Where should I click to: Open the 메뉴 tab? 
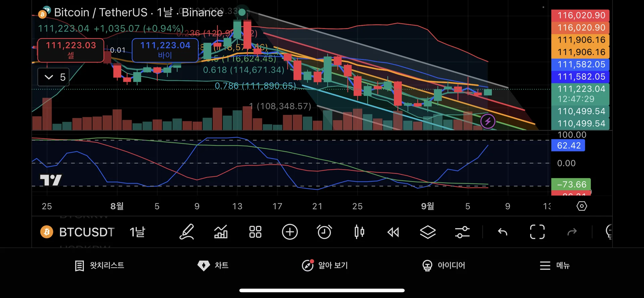pos(555,265)
